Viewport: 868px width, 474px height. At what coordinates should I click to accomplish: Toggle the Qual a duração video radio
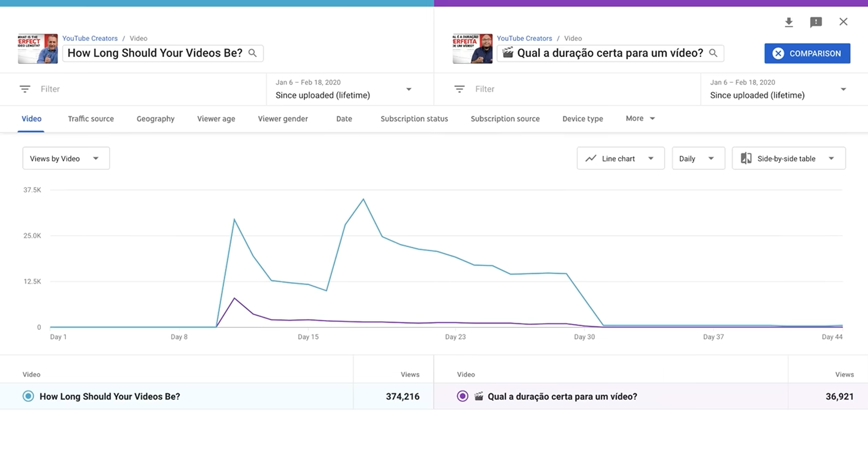[x=462, y=396]
